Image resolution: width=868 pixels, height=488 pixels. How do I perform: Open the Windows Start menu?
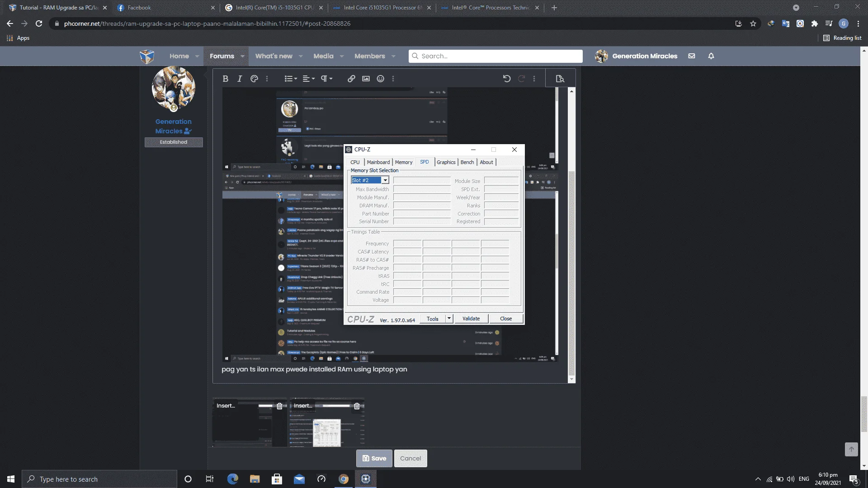[x=11, y=479]
